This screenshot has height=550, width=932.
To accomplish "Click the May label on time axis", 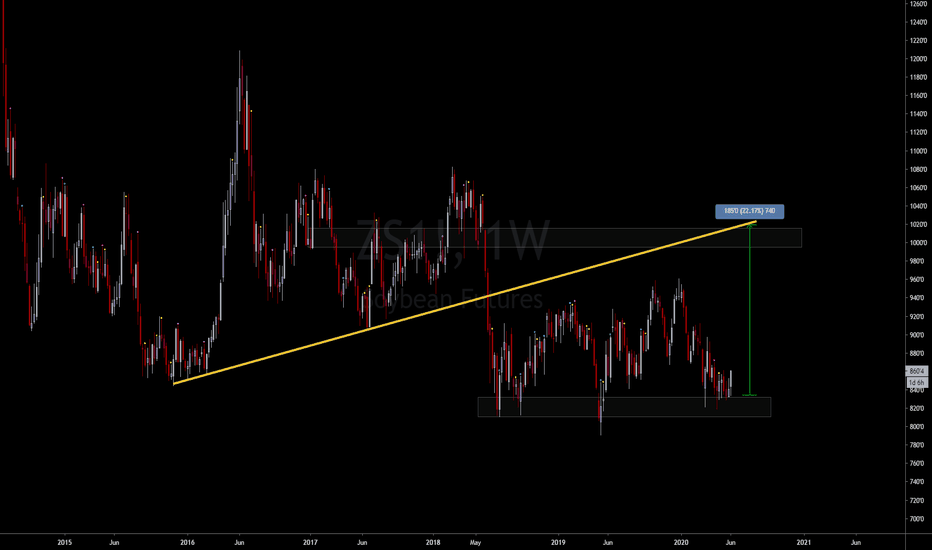I will pos(476,542).
